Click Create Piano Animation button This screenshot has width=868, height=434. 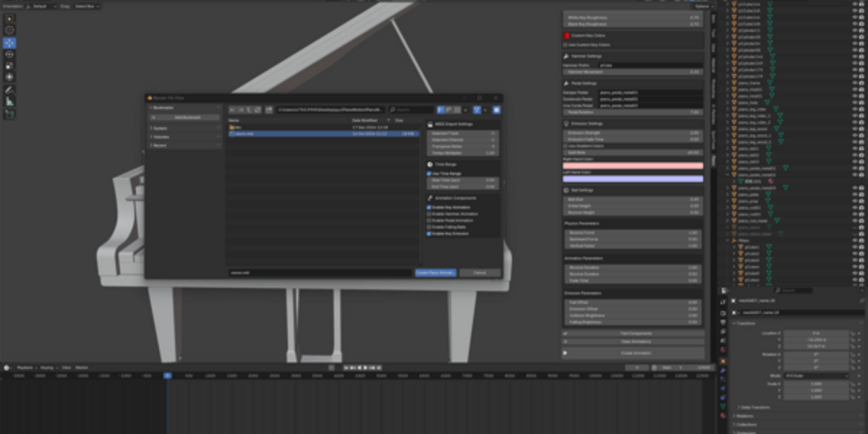[435, 273]
